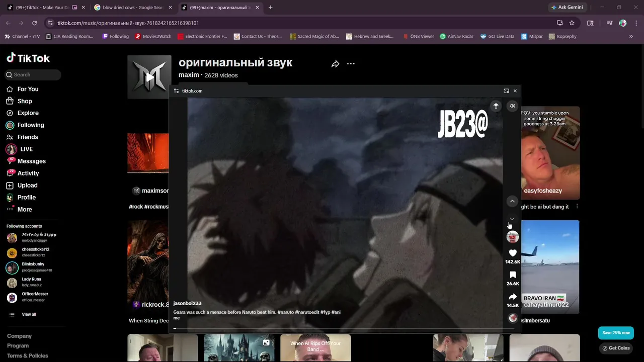This screenshot has width=644, height=362.
Task: Go to the Shop page
Action: point(19,101)
